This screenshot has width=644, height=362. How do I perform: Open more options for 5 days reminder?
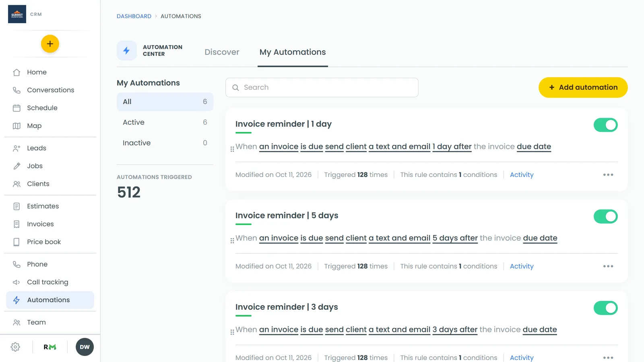point(608,266)
